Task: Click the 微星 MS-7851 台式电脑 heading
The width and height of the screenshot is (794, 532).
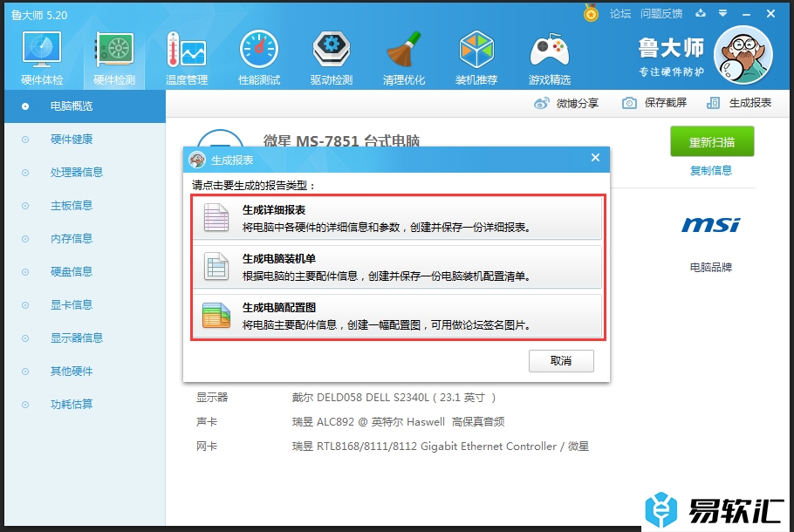Action: pyautogui.click(x=341, y=140)
